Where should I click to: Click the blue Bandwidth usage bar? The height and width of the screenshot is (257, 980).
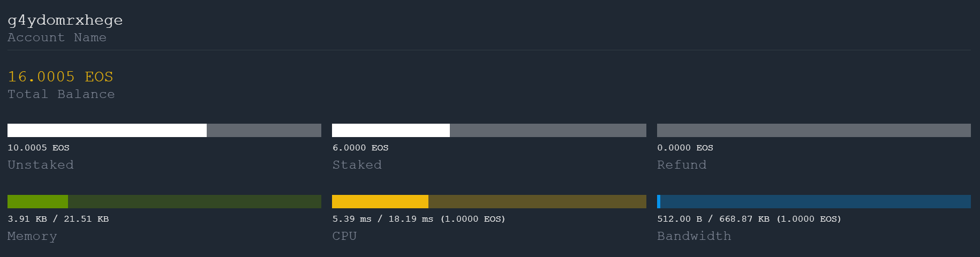[x=814, y=201]
